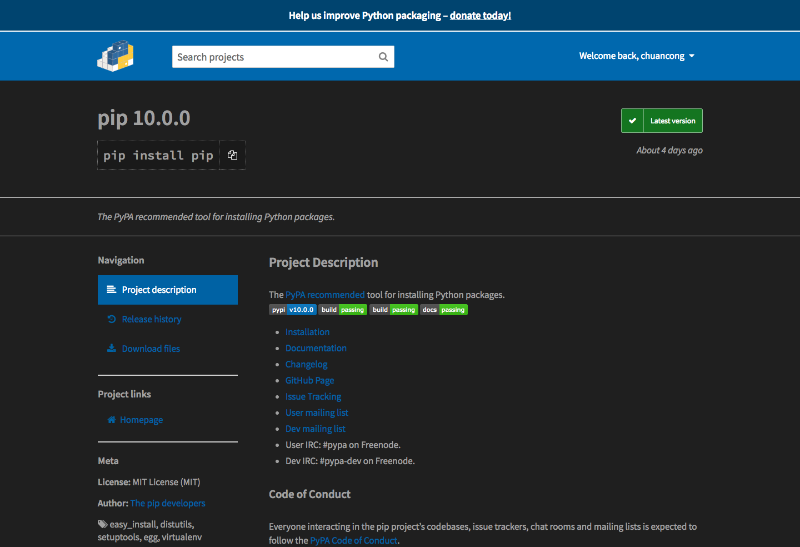Open the PyPA recommended link
The height and width of the screenshot is (547, 800).
point(325,294)
